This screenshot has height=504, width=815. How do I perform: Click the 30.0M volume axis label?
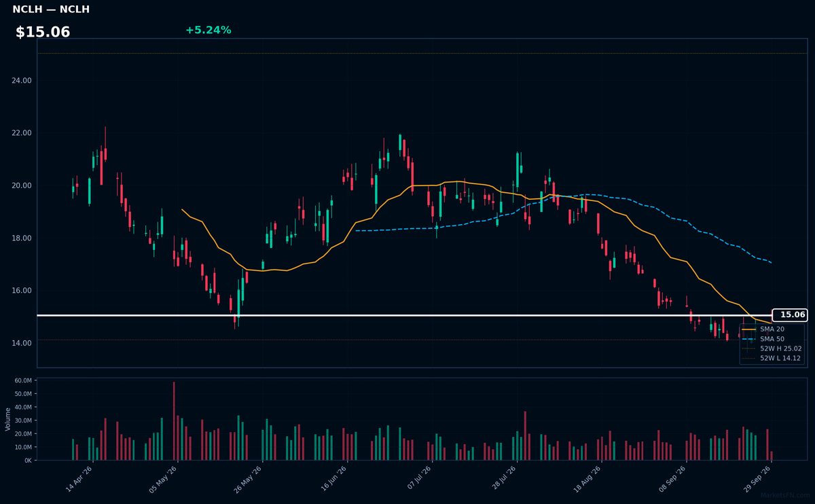coord(23,420)
